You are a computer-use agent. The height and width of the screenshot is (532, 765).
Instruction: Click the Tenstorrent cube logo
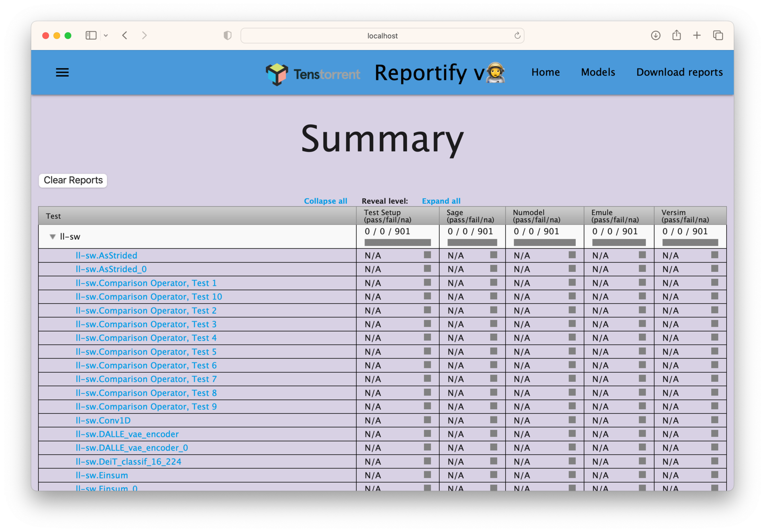tap(277, 74)
